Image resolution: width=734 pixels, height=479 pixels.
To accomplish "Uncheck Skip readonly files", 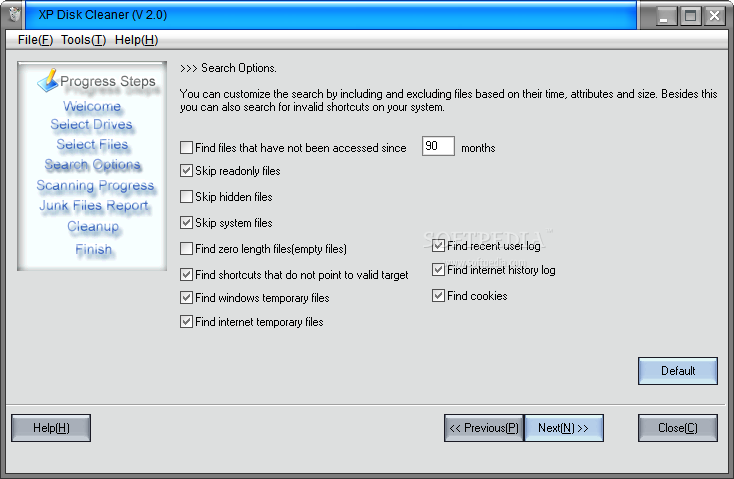I will tap(186, 170).
